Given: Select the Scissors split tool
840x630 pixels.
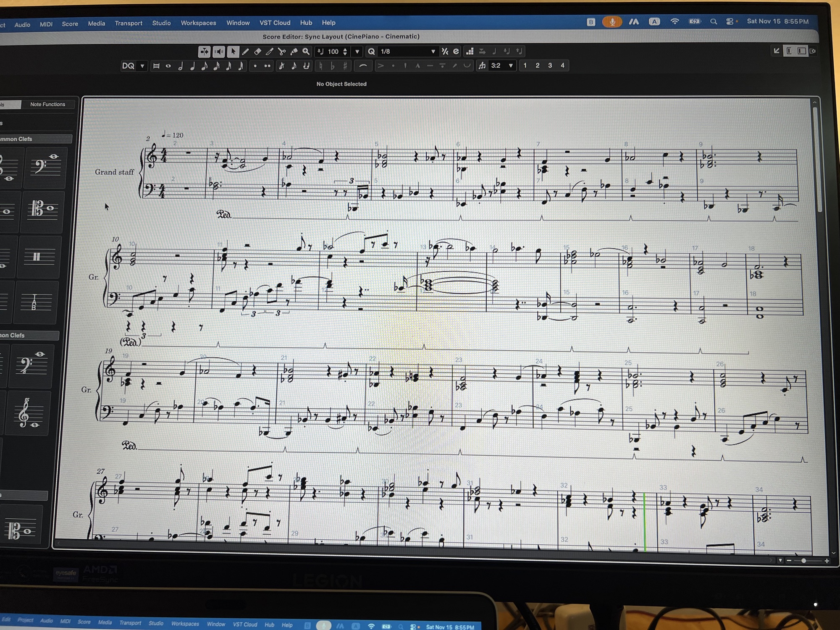Looking at the screenshot, I should click(282, 52).
